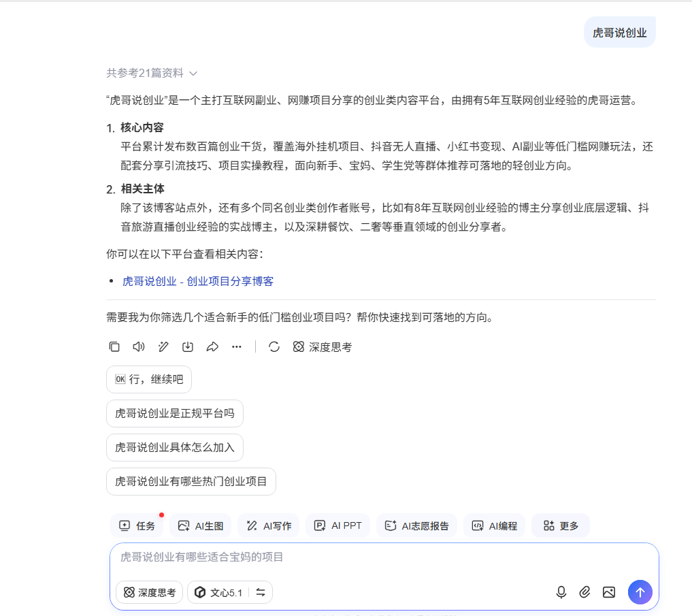Open the AI志愿报告 tool
The height and width of the screenshot is (616, 692).
pyautogui.click(x=416, y=525)
